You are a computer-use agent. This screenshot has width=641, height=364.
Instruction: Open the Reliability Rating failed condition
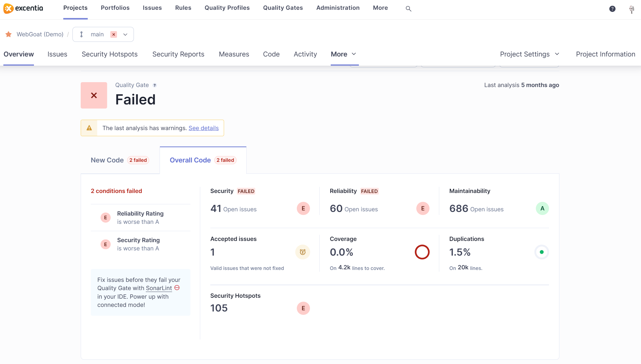(140, 217)
